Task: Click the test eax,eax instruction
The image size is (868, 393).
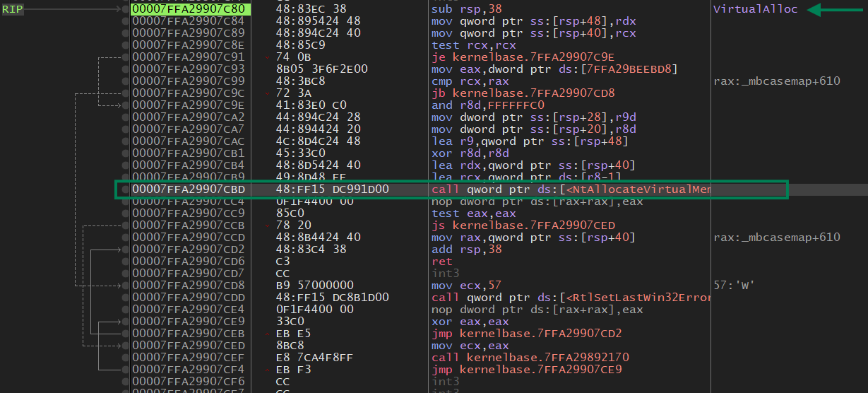Action: 473,213
